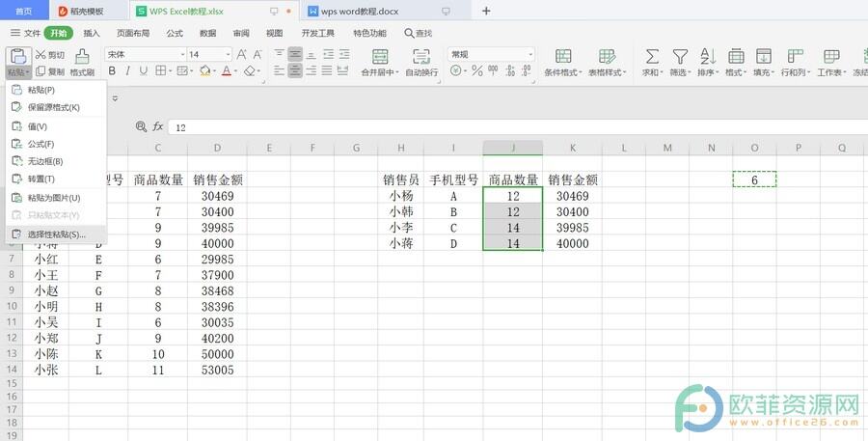The height and width of the screenshot is (441, 868).
Task: Increase font size with larger A icon
Action: coord(241,54)
